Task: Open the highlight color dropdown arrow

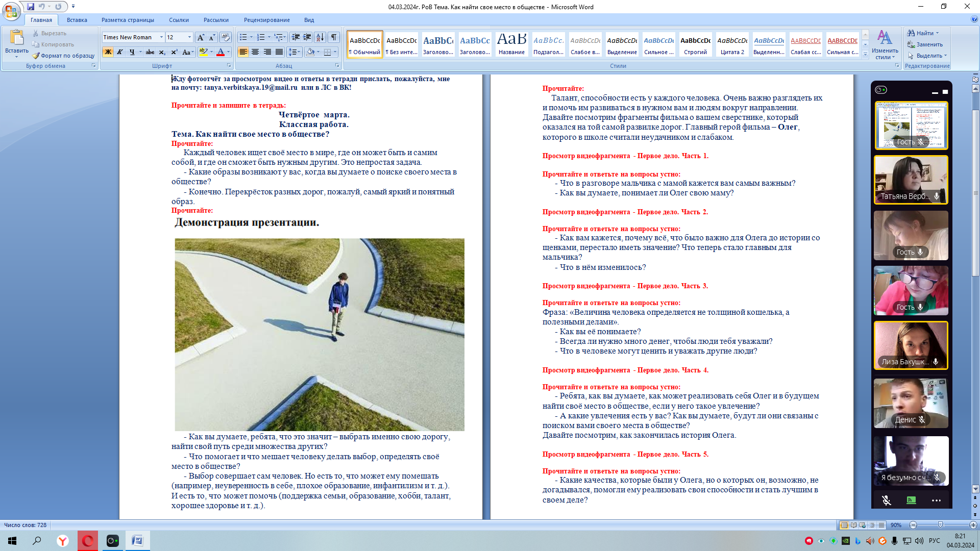Action: (x=211, y=52)
